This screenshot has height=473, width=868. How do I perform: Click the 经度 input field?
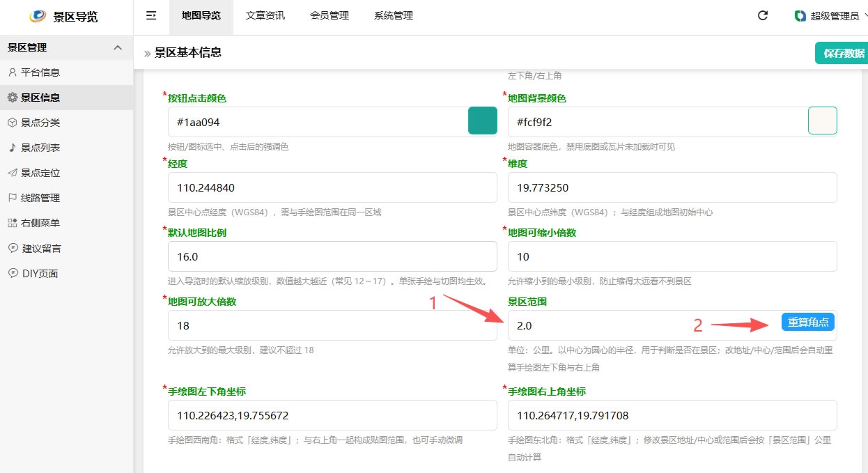(332, 187)
